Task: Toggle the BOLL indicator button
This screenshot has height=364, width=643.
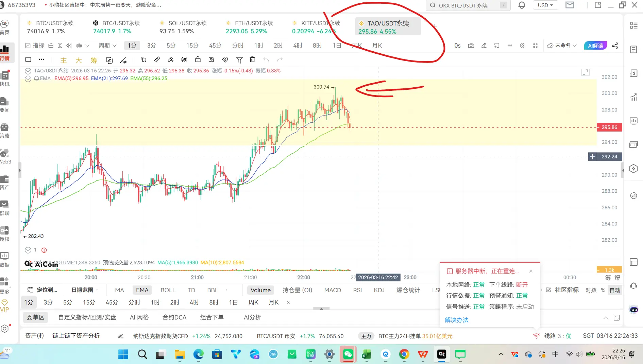Action: point(168,290)
